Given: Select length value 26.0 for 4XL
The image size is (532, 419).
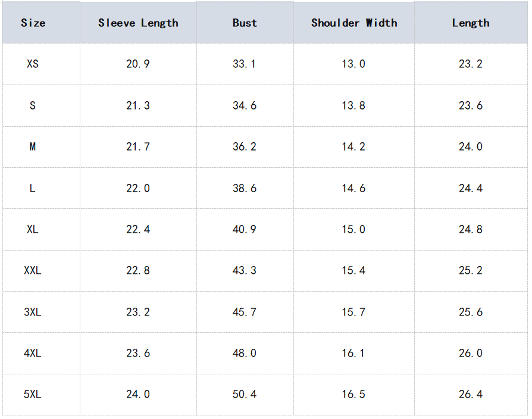Looking at the screenshot, I should 471,353.
